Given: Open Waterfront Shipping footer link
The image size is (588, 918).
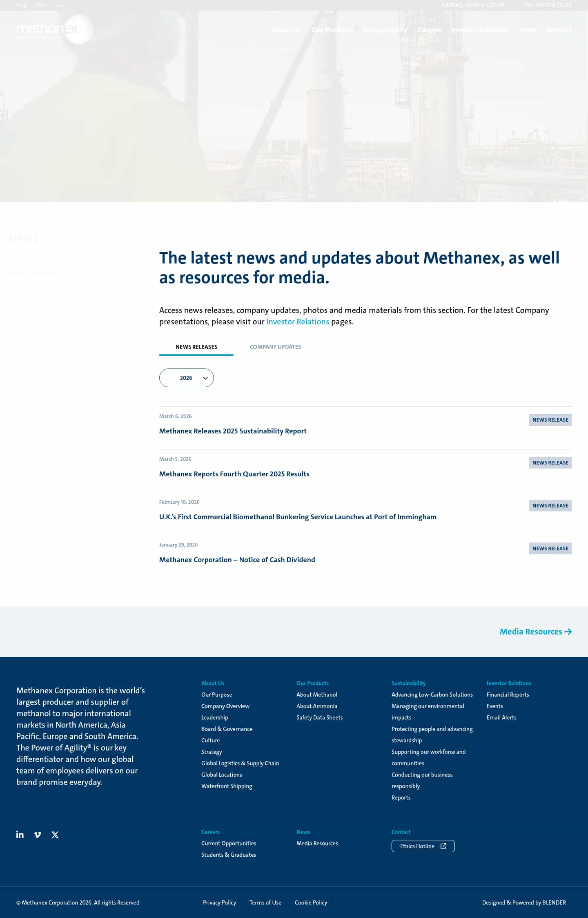Looking at the screenshot, I should point(227,786).
